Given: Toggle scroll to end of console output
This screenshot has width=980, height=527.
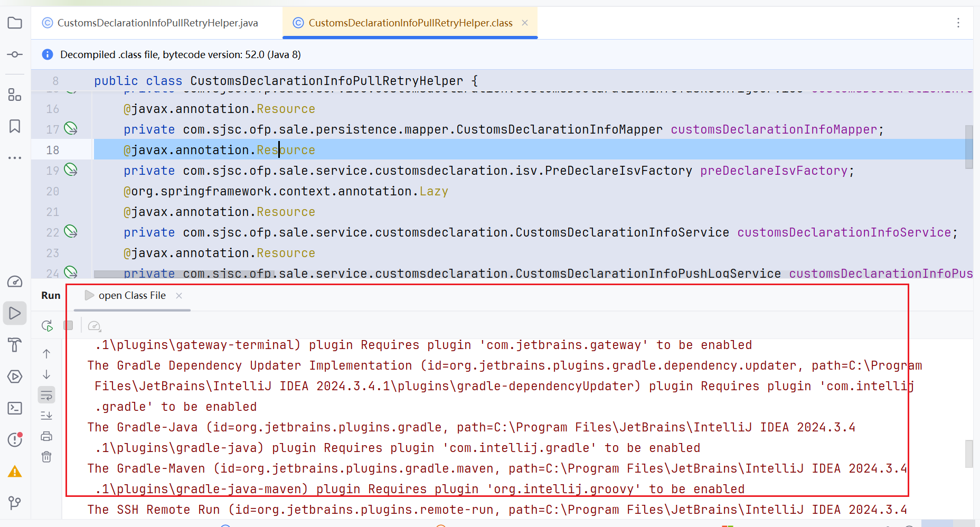Looking at the screenshot, I should click(46, 416).
